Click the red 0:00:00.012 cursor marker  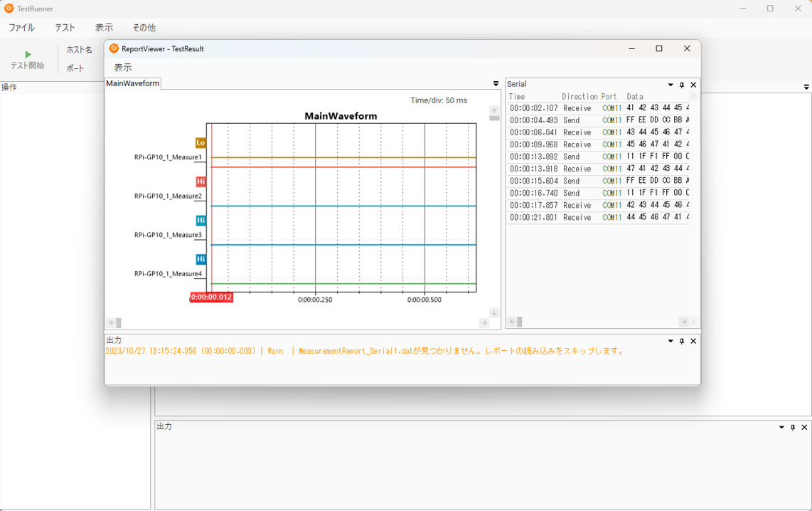click(x=211, y=297)
